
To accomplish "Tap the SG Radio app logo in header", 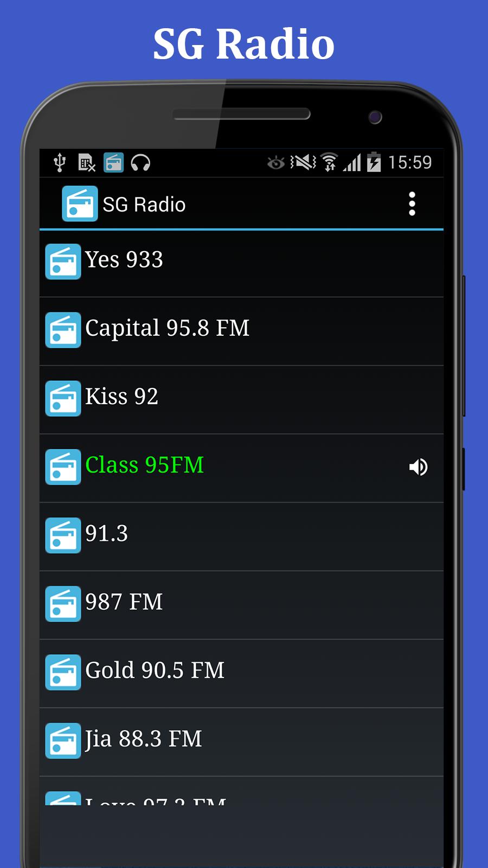I will (80, 204).
